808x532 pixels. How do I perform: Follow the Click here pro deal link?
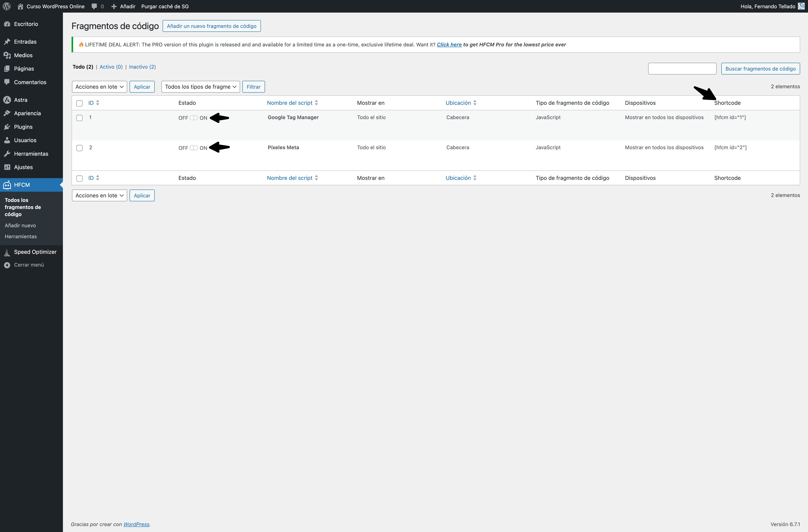pos(449,44)
